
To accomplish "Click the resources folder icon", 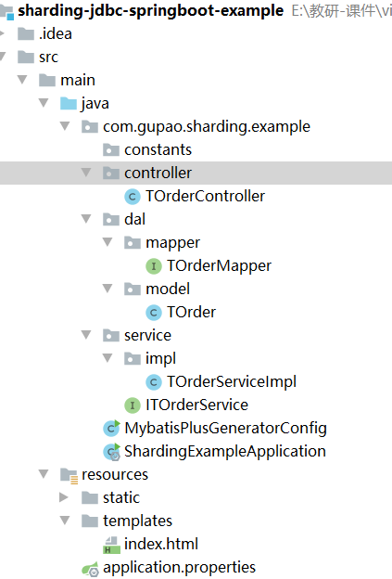I will [69, 475].
